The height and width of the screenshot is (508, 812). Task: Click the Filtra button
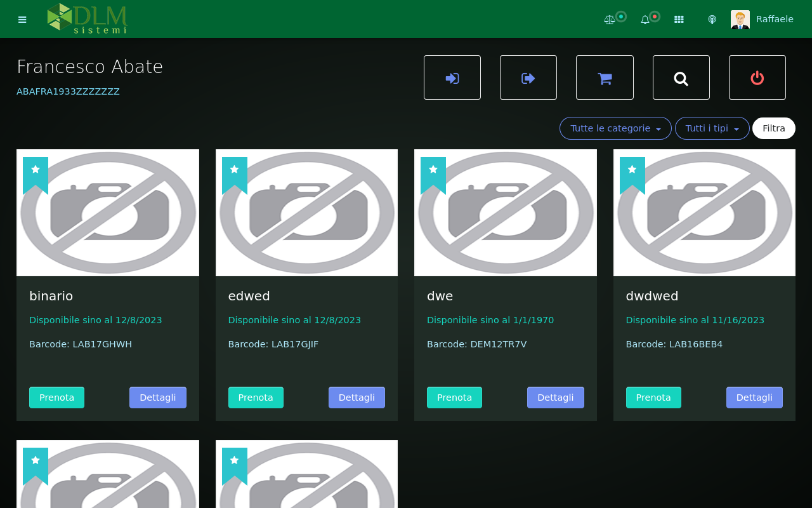[x=773, y=128]
